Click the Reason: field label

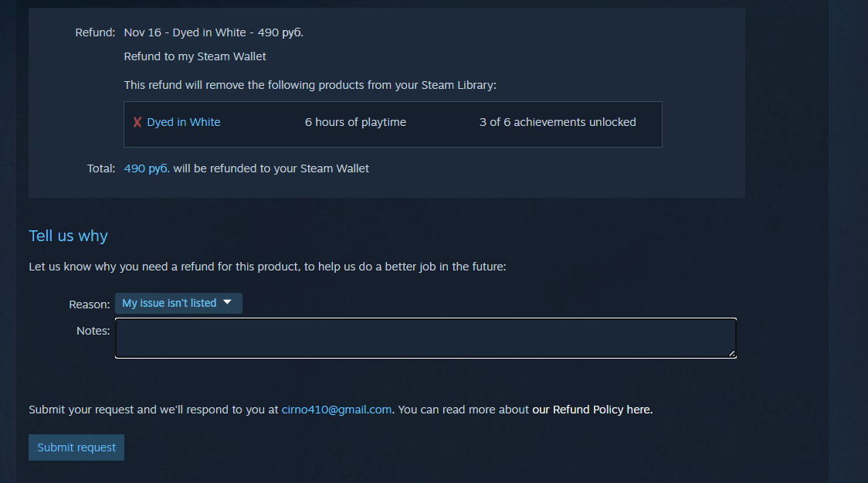coord(90,304)
